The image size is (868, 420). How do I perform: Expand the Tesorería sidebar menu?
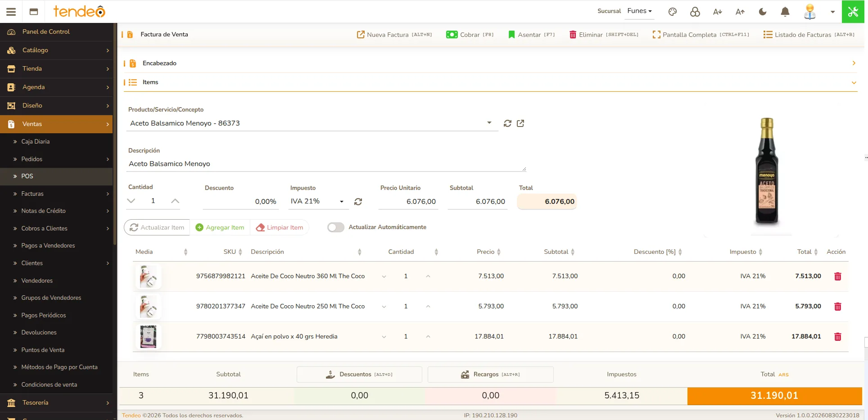click(x=56, y=403)
